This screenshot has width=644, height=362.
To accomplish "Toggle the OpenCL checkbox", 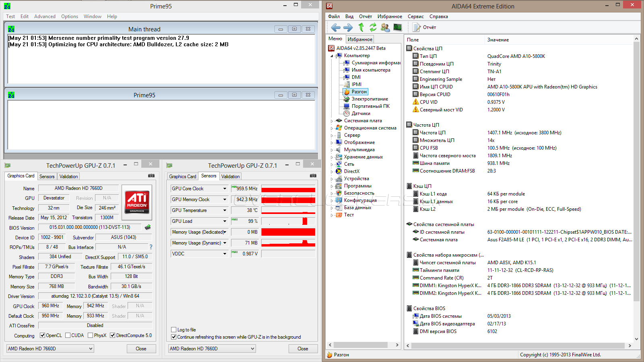I will (x=43, y=335).
